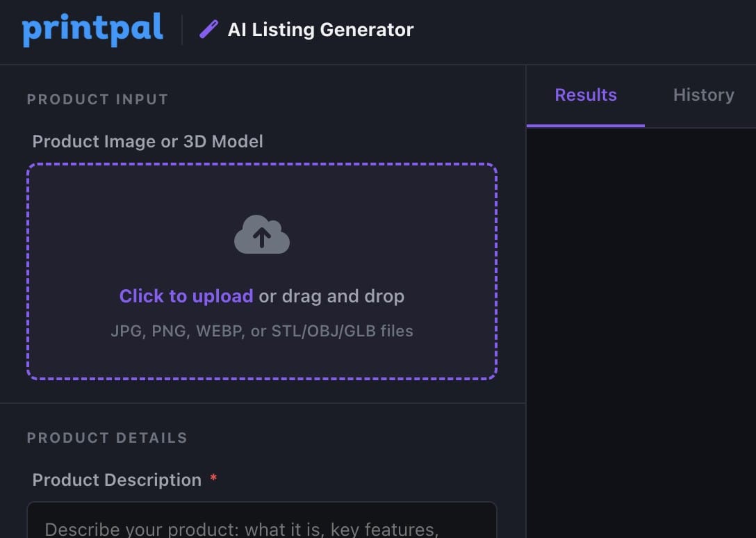Click the red required asterisk
The height and width of the screenshot is (538, 756).
tap(213, 478)
